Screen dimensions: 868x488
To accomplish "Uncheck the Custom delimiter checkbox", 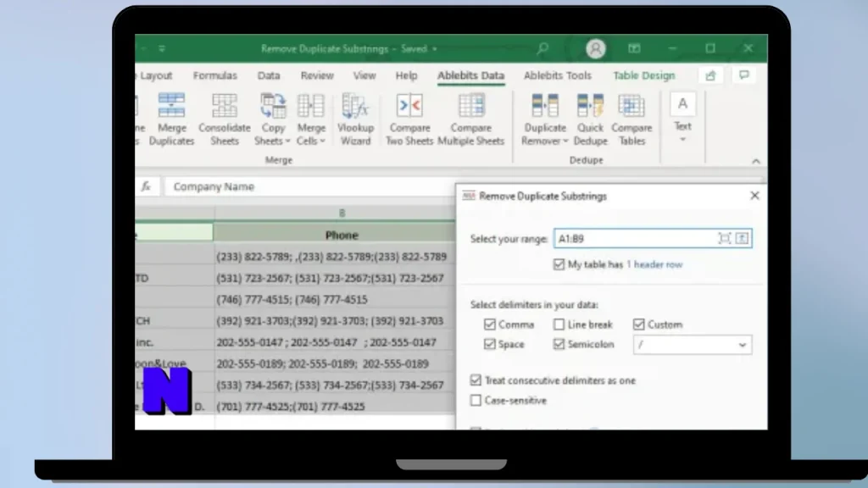I will point(639,324).
